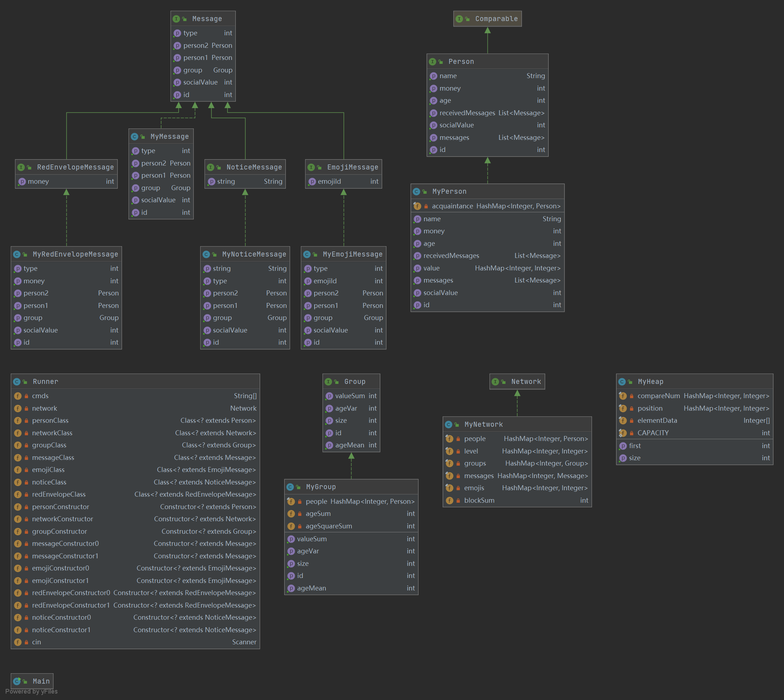Click the lock icon next to blockSum
784x700 pixels.
[458, 501]
